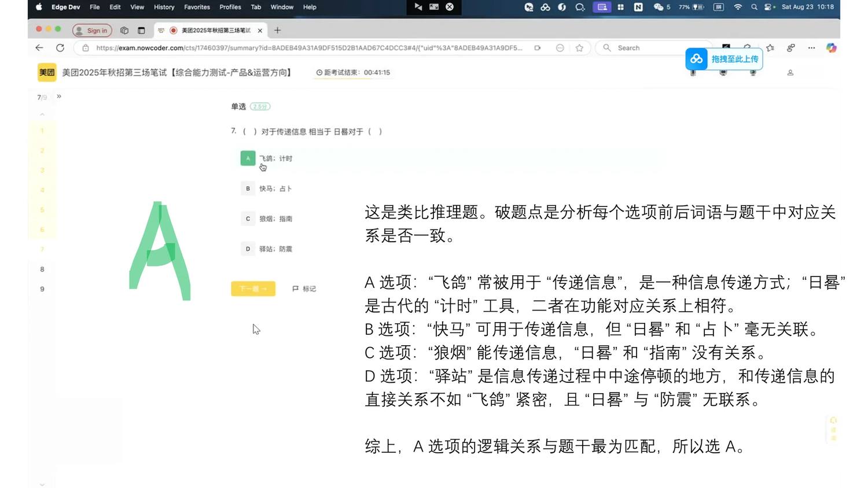Screen dimensions: 868x488
Task: Jump to question 2 in sidebar
Action: point(42,150)
